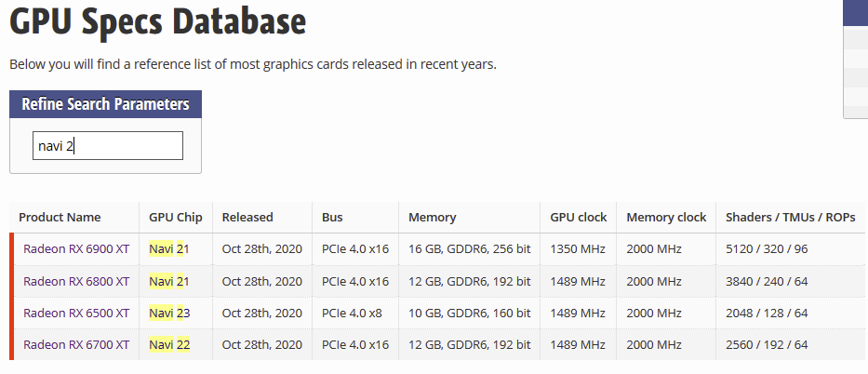Click the Released column header
This screenshot has height=374, width=868.
pos(247,218)
